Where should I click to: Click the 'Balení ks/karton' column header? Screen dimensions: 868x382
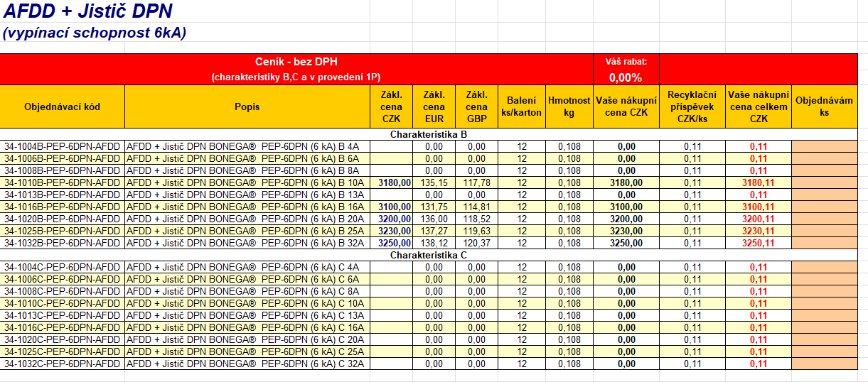[522, 107]
